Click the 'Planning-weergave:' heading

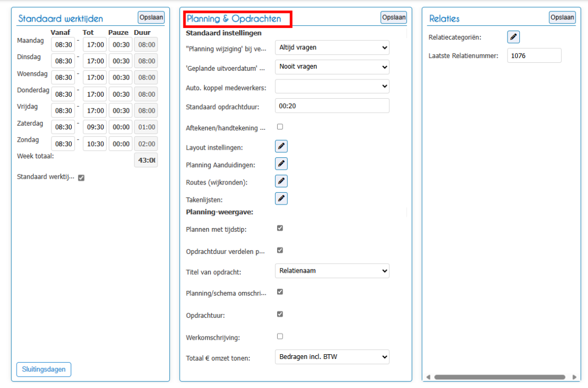click(x=220, y=212)
